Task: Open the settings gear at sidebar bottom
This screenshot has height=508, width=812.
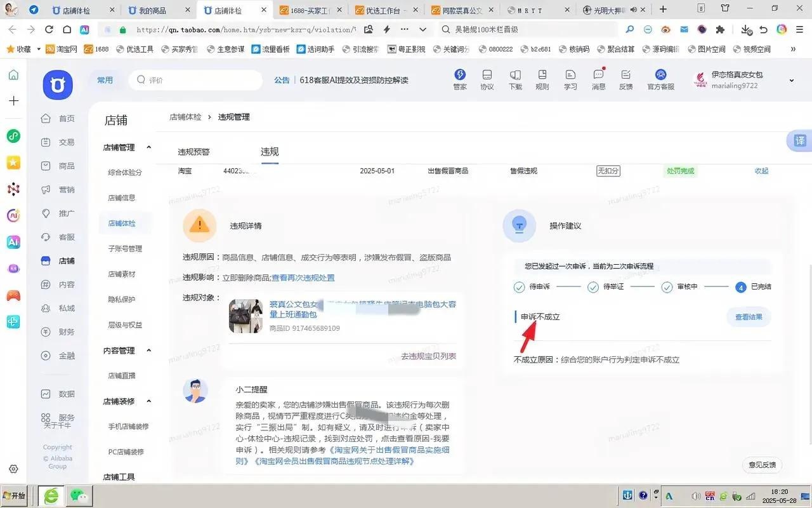Action: point(13,469)
